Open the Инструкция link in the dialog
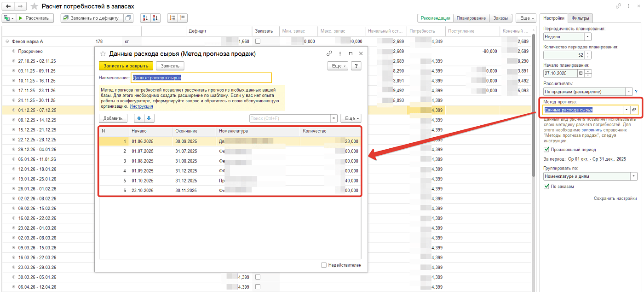644x292 pixels. (x=141, y=106)
